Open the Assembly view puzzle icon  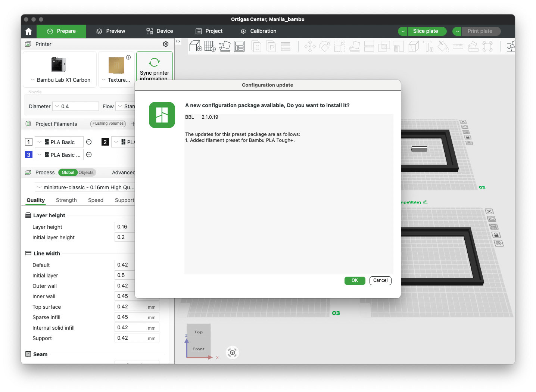(511, 46)
